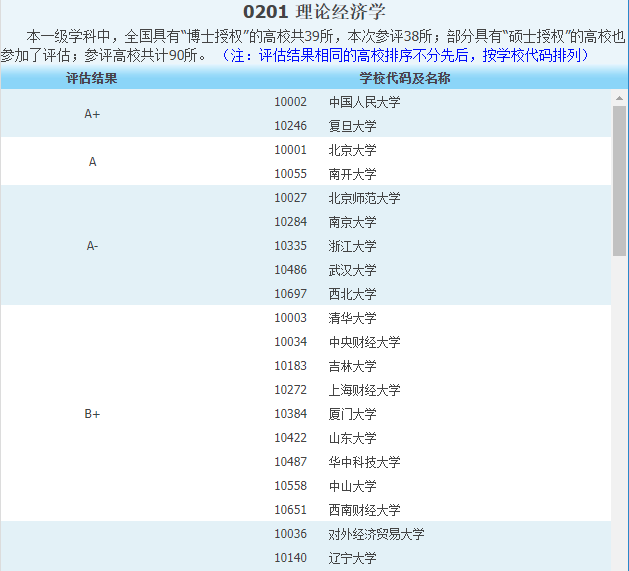
Task: Click the 0201 理论经济学 title
Action: (x=314, y=12)
